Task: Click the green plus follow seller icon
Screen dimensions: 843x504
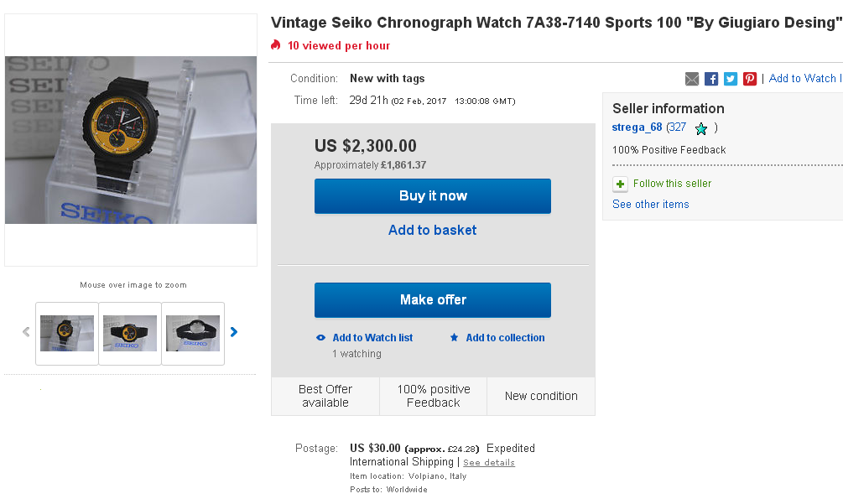Action: click(x=621, y=184)
